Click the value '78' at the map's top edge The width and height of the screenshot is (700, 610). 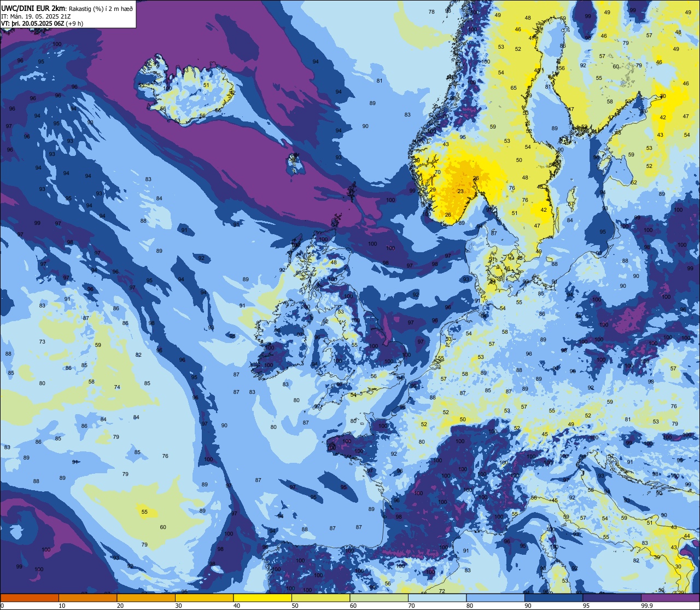tap(431, 11)
